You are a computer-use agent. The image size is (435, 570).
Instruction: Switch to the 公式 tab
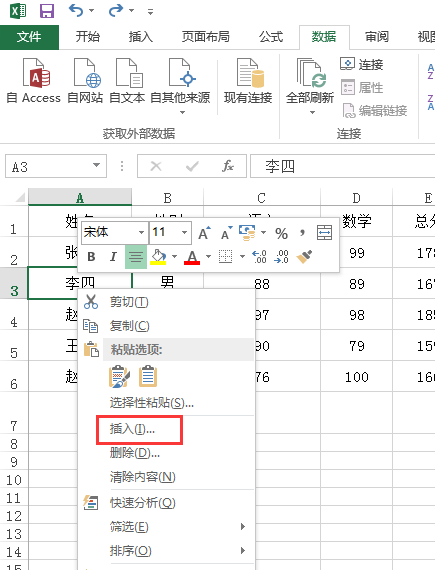[x=271, y=37]
